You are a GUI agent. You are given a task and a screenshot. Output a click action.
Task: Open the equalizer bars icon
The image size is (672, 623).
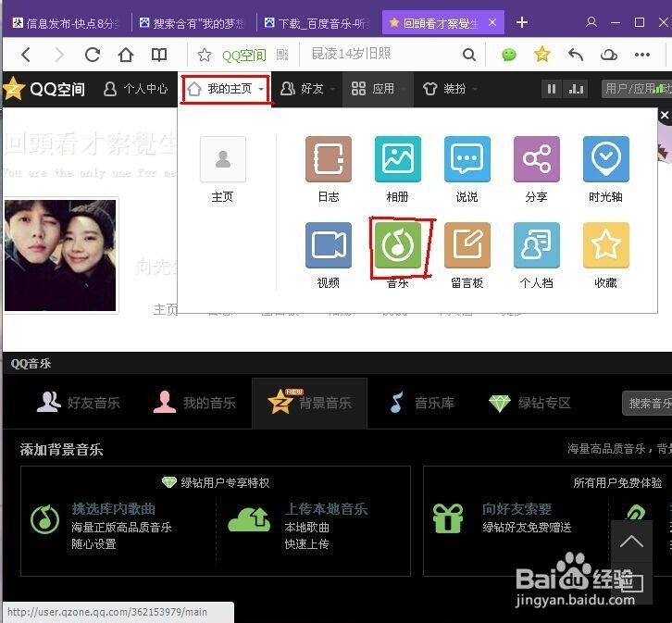point(576,89)
